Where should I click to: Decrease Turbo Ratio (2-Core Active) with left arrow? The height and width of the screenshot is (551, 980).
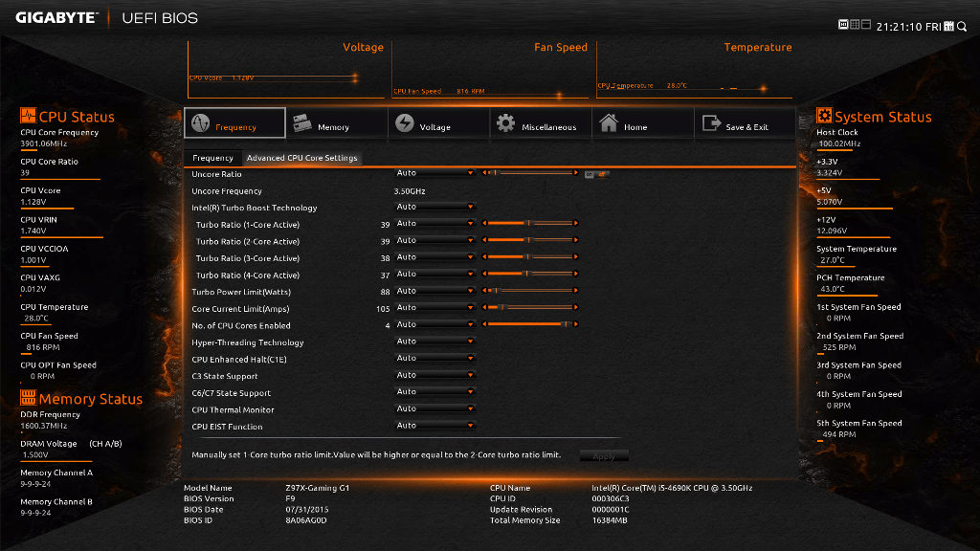point(484,240)
